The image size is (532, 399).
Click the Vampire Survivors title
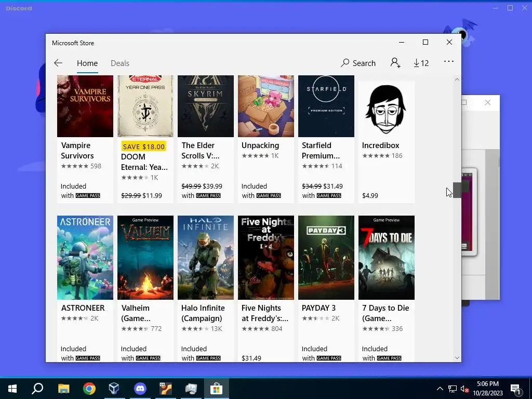pos(77,150)
